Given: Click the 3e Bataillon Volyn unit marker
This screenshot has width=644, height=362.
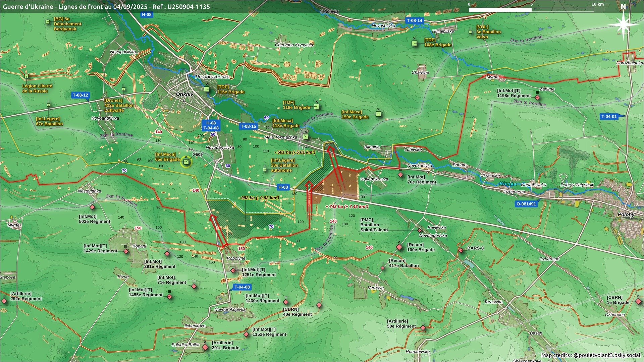Looking at the screenshot, I should tap(470, 32).
